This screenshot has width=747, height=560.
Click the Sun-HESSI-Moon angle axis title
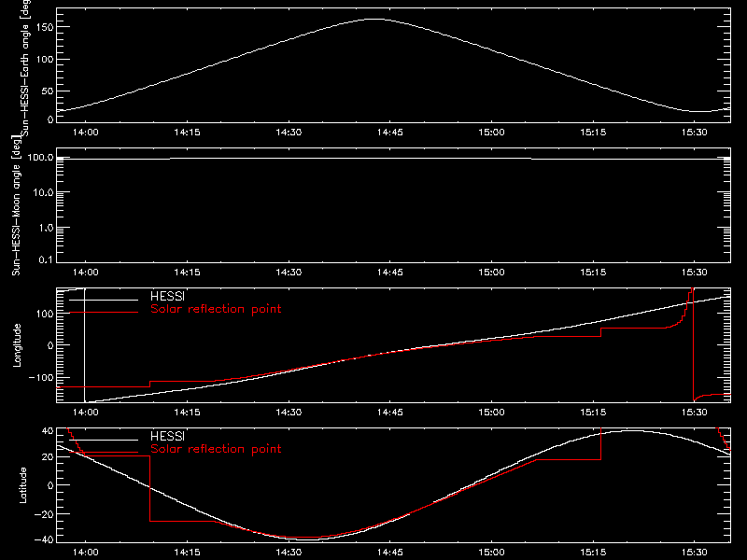(16, 205)
